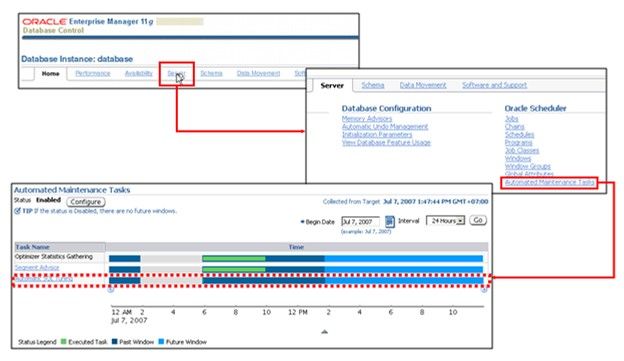Click the Time column header
This screenshot has height=361, width=624.
click(x=296, y=247)
